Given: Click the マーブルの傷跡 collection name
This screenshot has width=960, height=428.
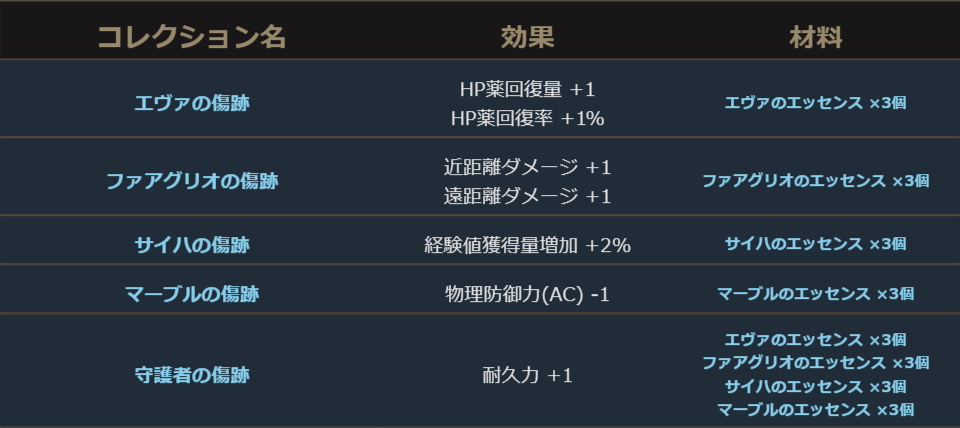Looking at the screenshot, I should (192, 294).
